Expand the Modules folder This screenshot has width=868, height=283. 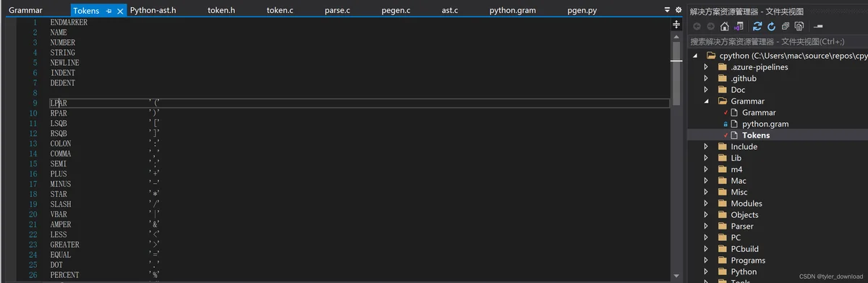[707, 203]
